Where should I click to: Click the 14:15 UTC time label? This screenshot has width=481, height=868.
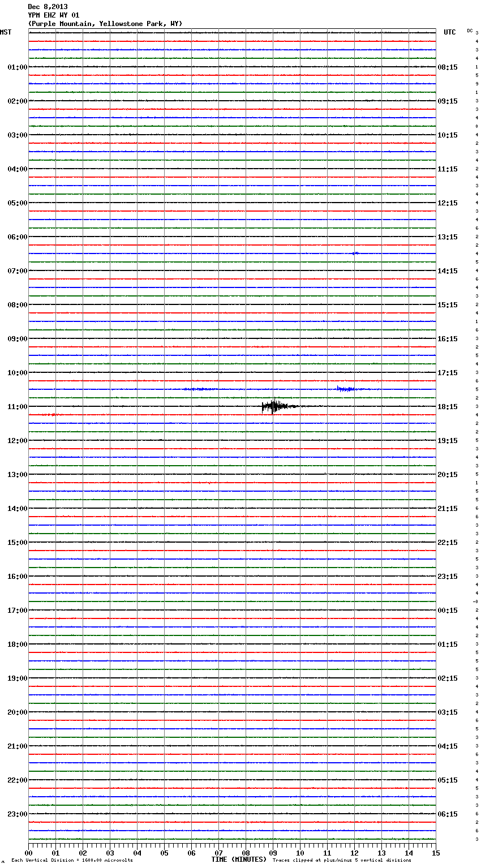pos(448,271)
